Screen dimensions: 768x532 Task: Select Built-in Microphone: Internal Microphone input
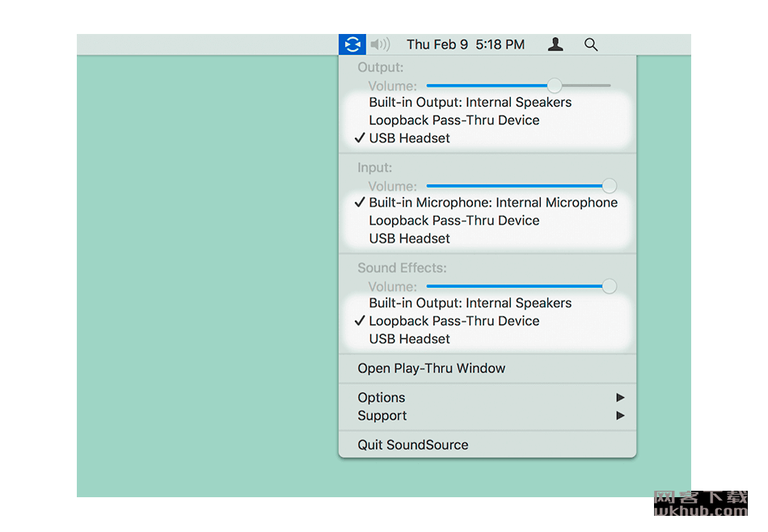point(487,203)
